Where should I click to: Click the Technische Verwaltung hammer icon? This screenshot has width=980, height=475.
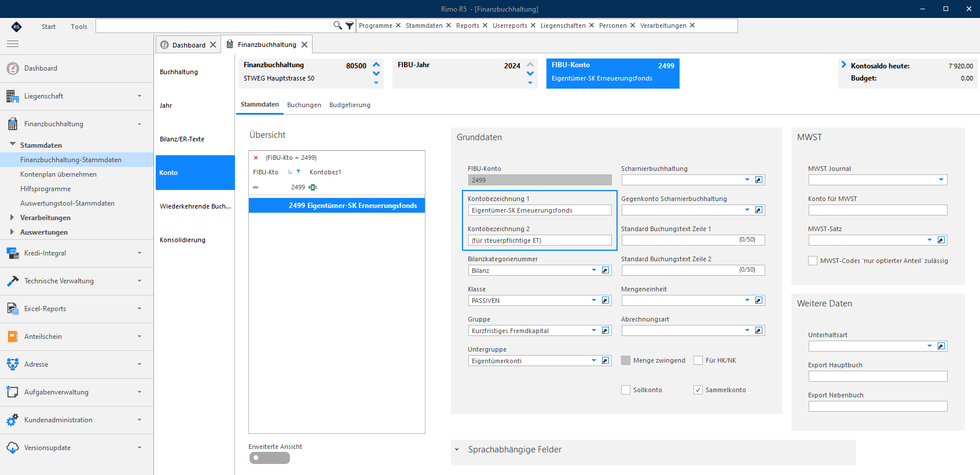click(13, 281)
